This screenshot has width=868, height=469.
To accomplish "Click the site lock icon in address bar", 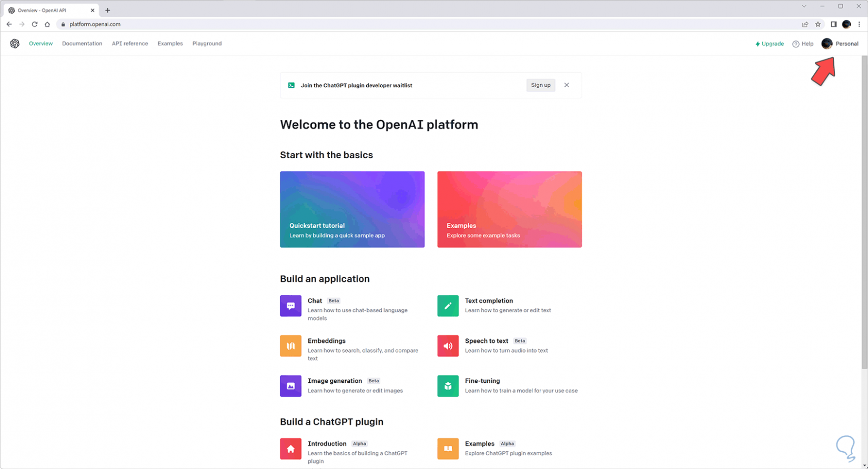I will (x=63, y=24).
